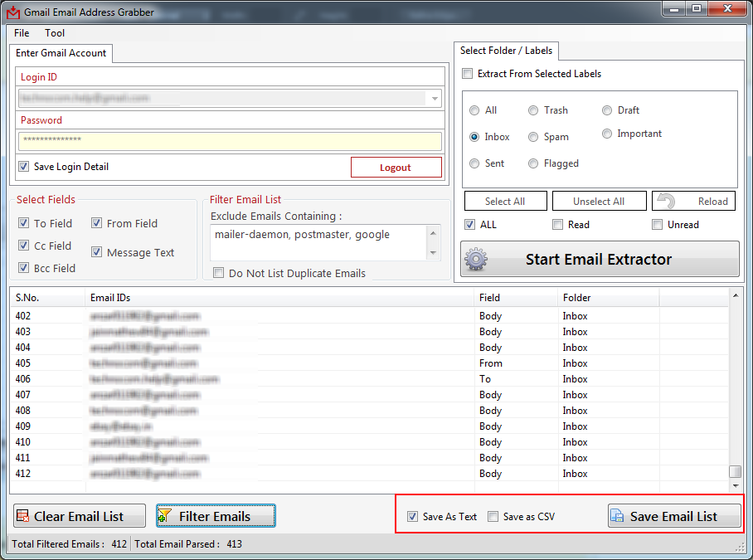Click the Logout button
The height and width of the screenshot is (560, 753).
point(396,167)
